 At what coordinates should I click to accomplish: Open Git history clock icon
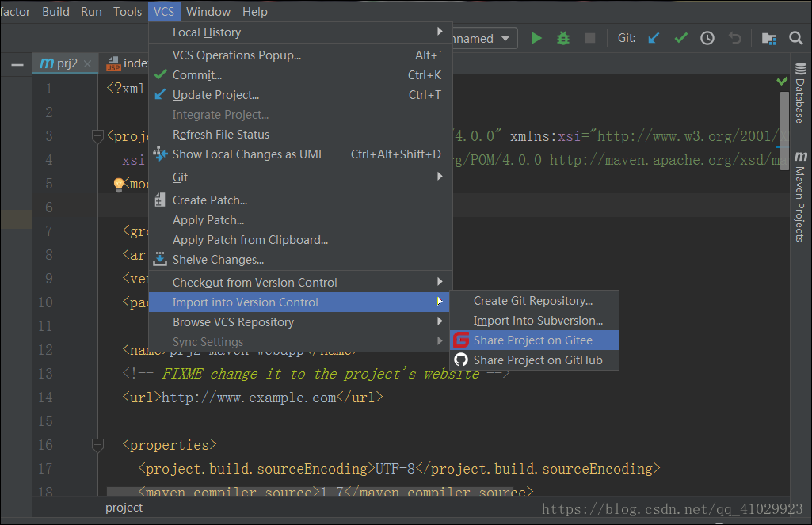tap(707, 38)
